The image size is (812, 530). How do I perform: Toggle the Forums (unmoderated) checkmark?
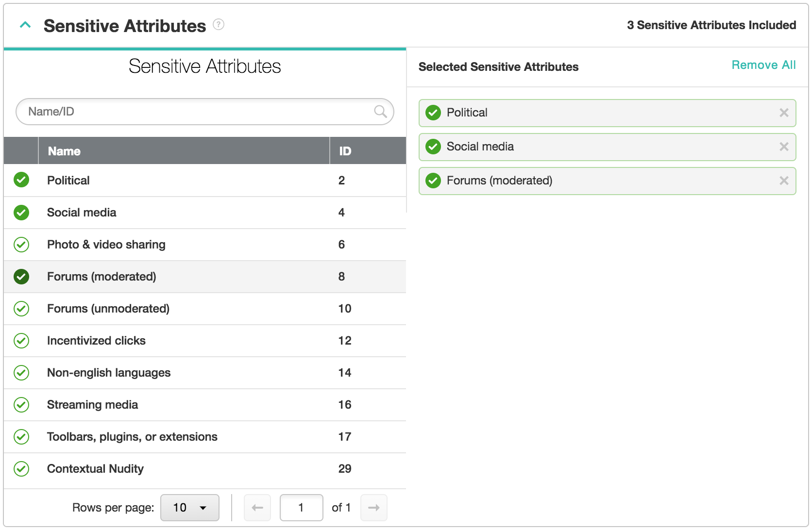21,309
